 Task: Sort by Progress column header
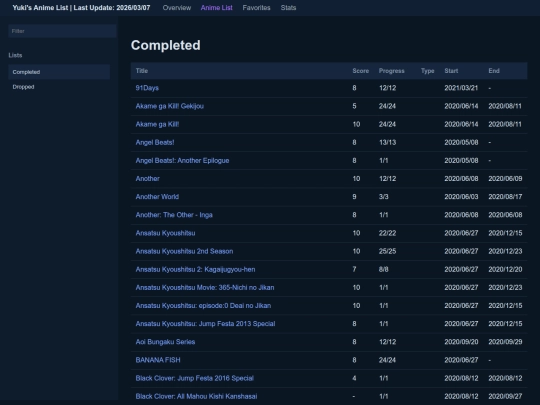tap(392, 71)
